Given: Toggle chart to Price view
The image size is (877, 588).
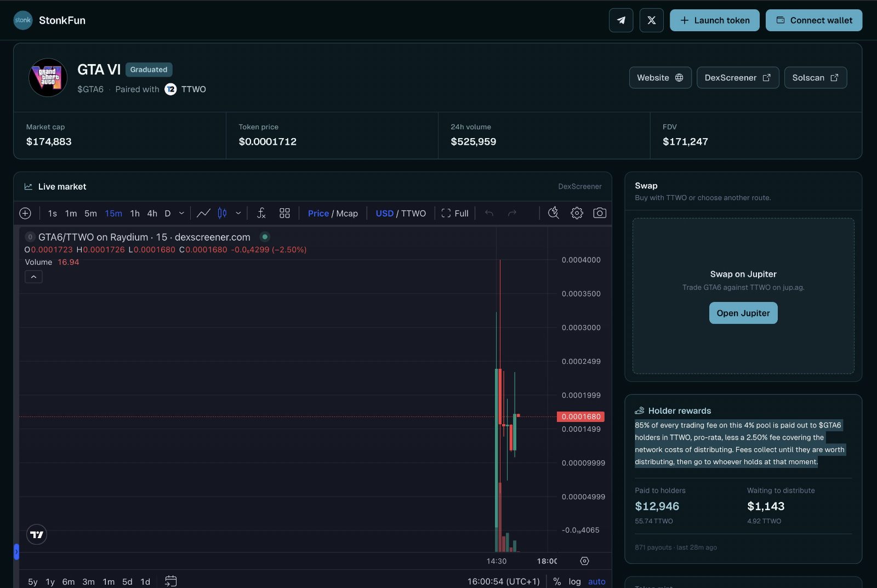Looking at the screenshot, I should (318, 213).
